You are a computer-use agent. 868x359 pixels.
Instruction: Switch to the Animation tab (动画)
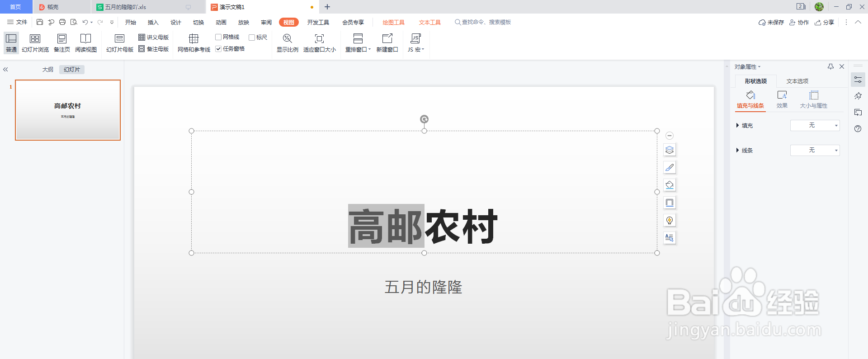221,22
